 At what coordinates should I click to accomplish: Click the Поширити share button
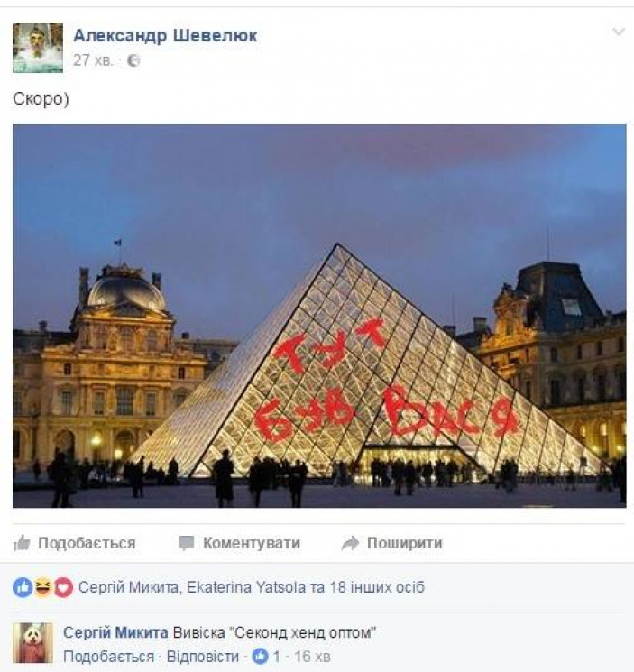point(392,543)
